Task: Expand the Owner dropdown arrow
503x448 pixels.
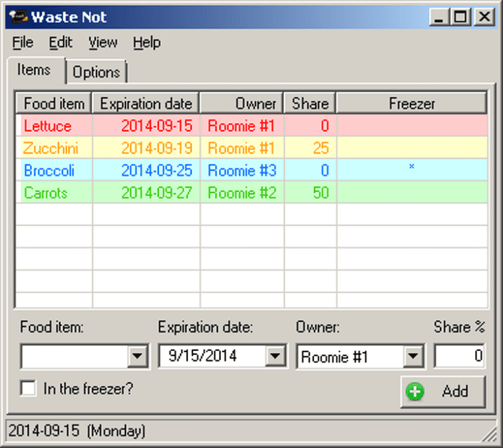Action: point(413,355)
